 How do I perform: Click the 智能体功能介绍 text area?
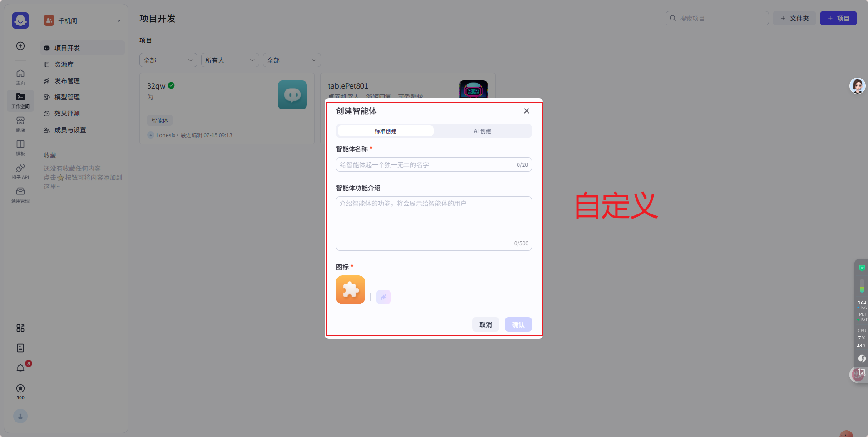click(434, 223)
